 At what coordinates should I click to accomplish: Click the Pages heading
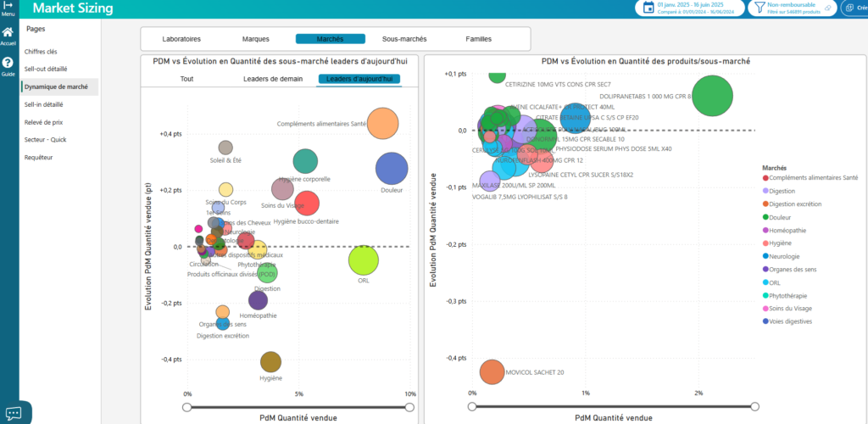tap(36, 29)
